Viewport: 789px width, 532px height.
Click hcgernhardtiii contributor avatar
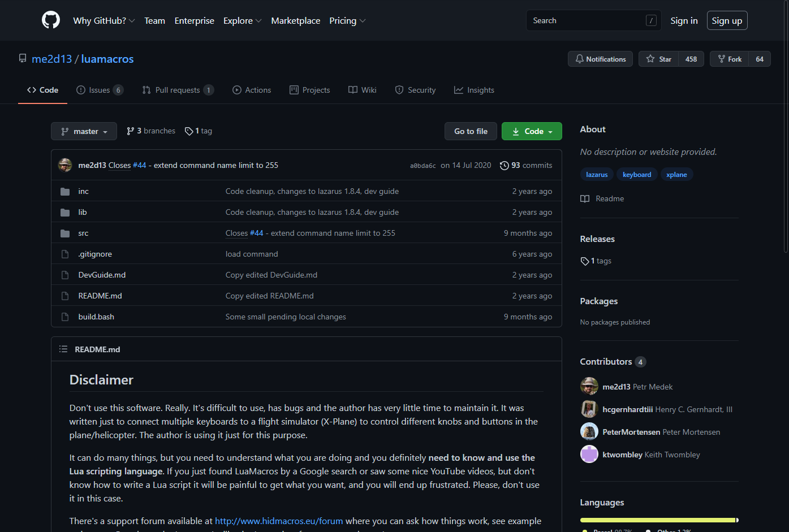tap(589, 409)
